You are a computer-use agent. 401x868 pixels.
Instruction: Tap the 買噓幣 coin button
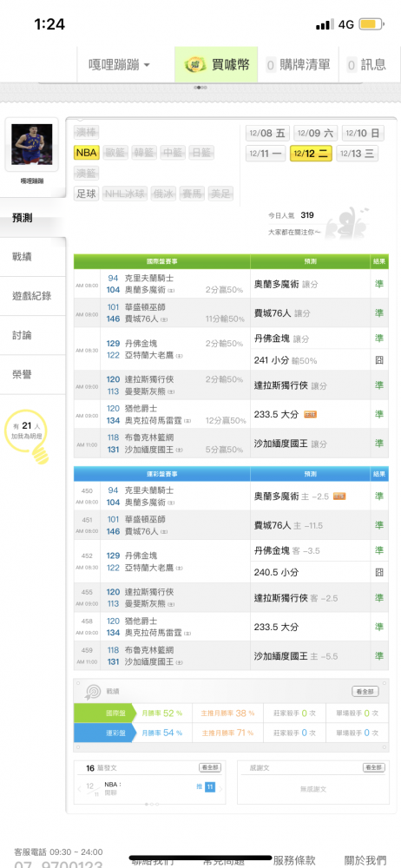[x=216, y=65]
